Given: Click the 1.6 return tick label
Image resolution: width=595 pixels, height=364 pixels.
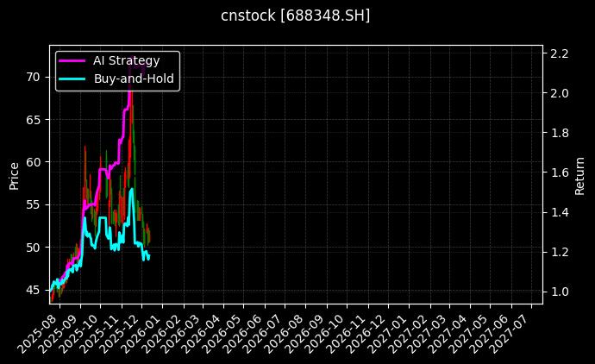Looking at the screenshot, I should (x=559, y=173).
